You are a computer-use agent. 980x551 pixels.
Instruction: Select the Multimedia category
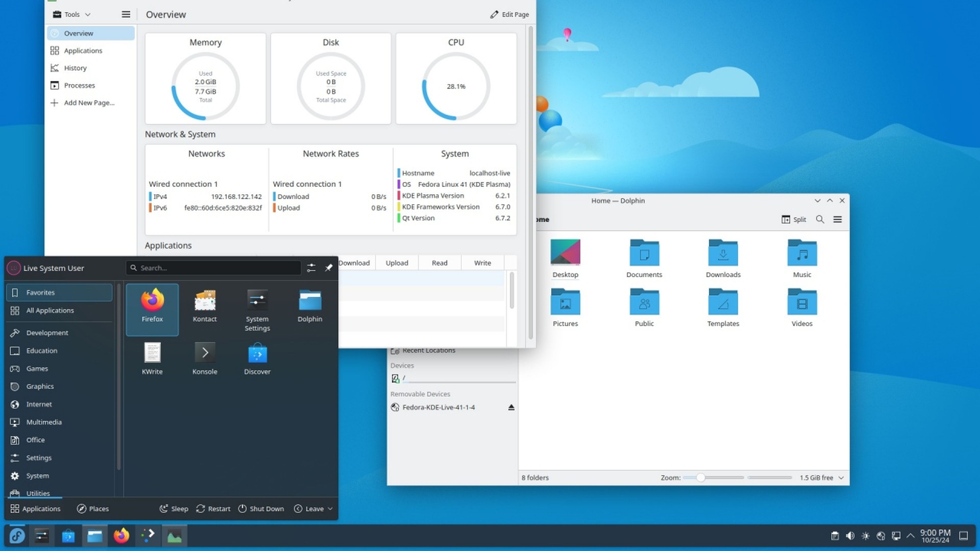coord(59,422)
